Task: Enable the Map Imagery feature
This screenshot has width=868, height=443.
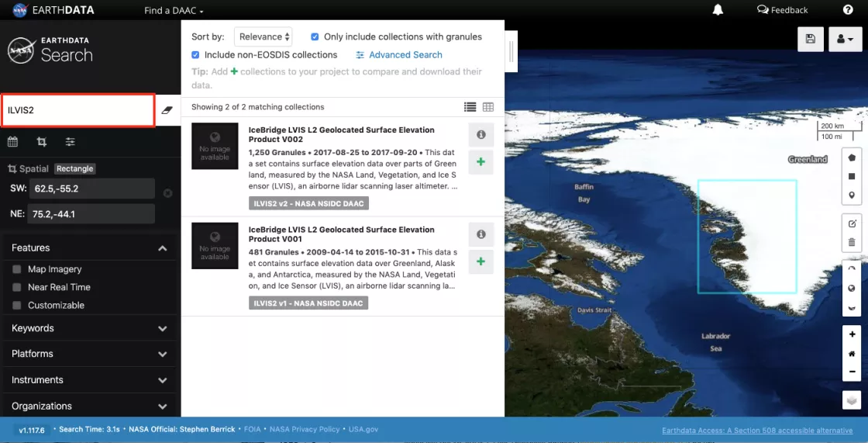Action: pyautogui.click(x=17, y=269)
